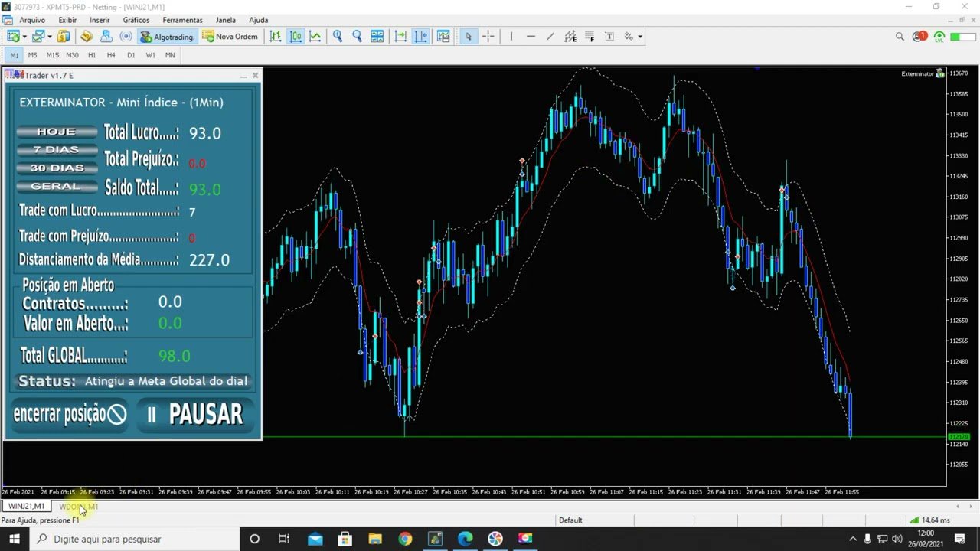Switch chart to line chart mode
Screen dimensions: 980x551
coord(315,36)
